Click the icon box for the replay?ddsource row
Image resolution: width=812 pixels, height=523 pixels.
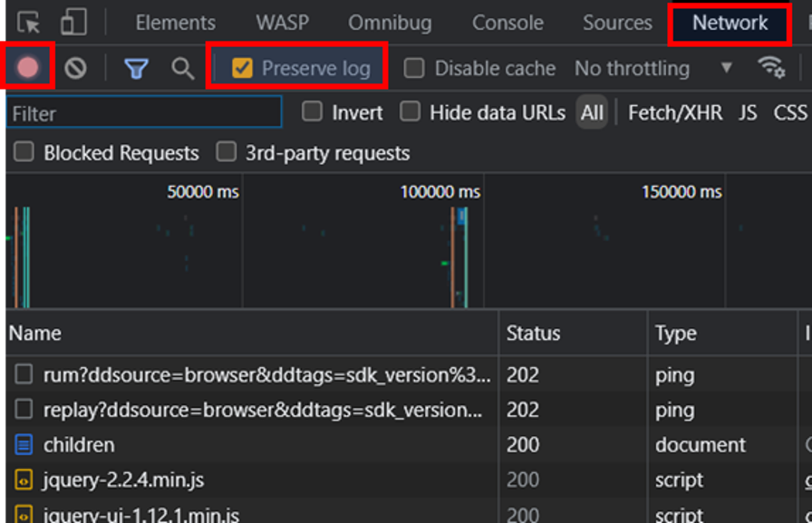(x=24, y=409)
